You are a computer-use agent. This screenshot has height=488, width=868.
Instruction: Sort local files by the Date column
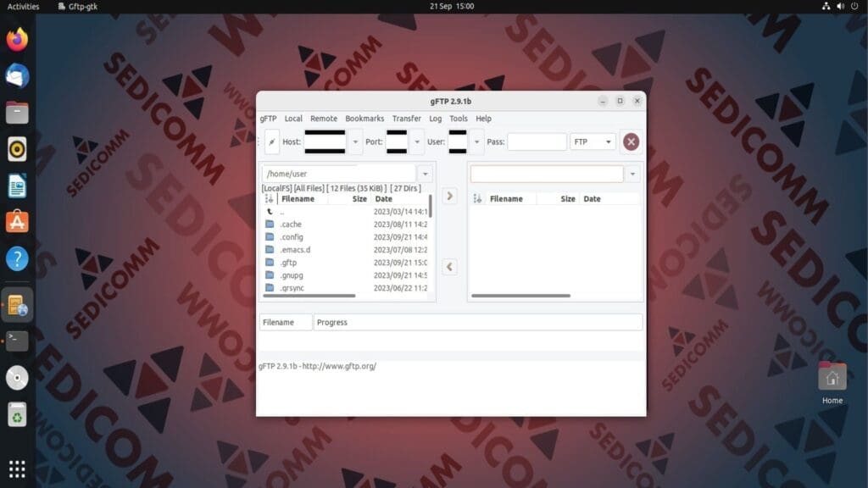pyautogui.click(x=400, y=198)
